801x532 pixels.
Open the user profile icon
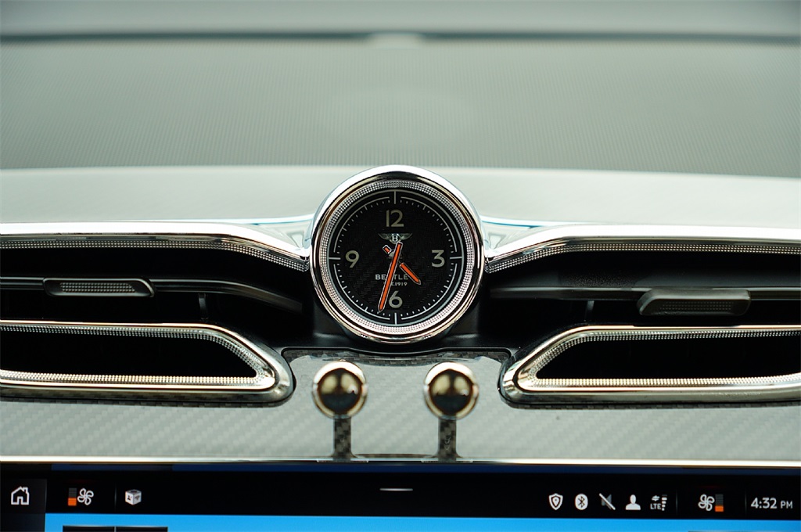pyautogui.click(x=633, y=502)
